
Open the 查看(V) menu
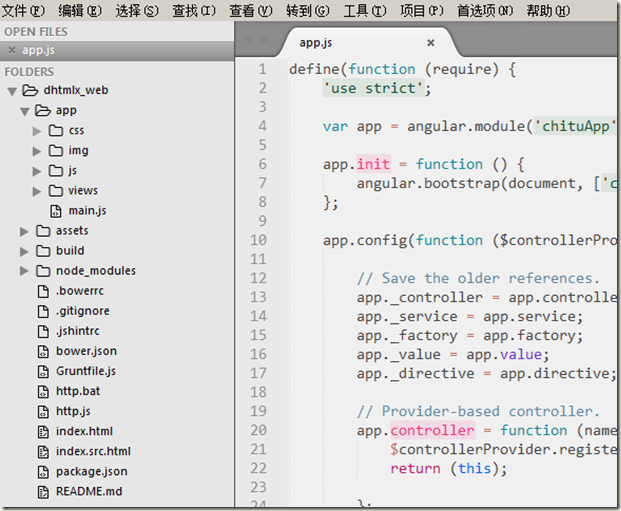[x=251, y=11]
